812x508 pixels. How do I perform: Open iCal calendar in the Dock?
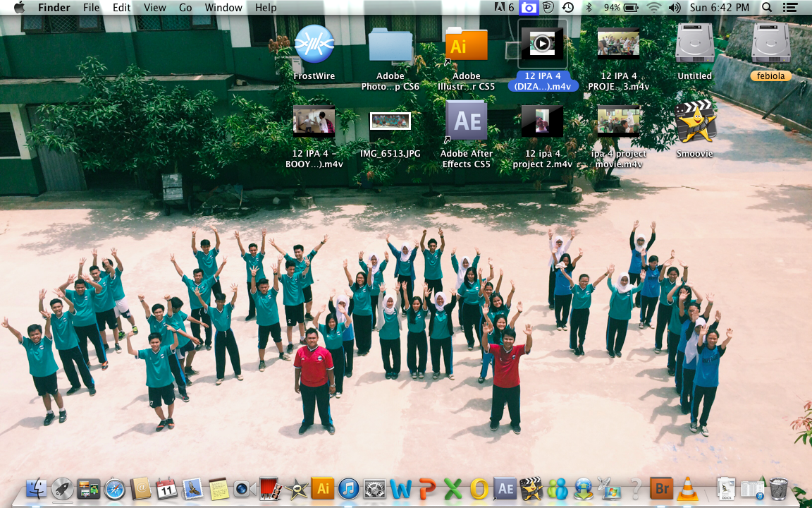click(x=166, y=489)
